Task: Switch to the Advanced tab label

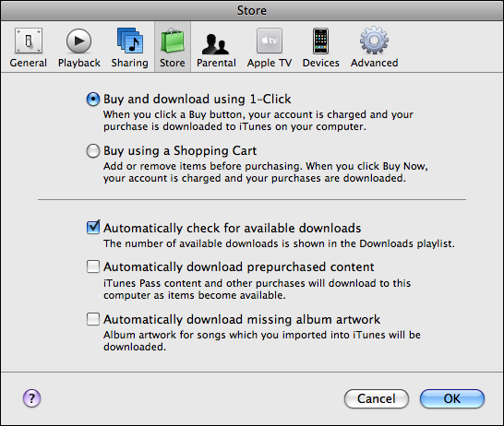Action: pos(375,63)
